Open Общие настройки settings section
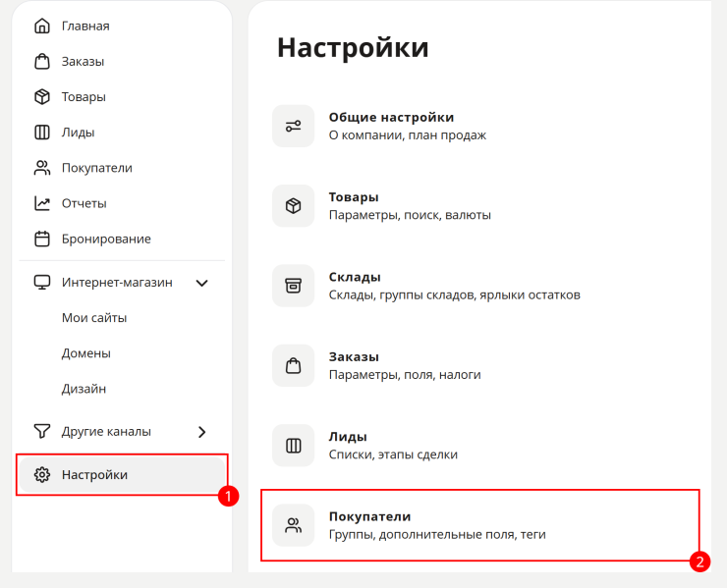The height and width of the screenshot is (588, 727). [x=391, y=117]
